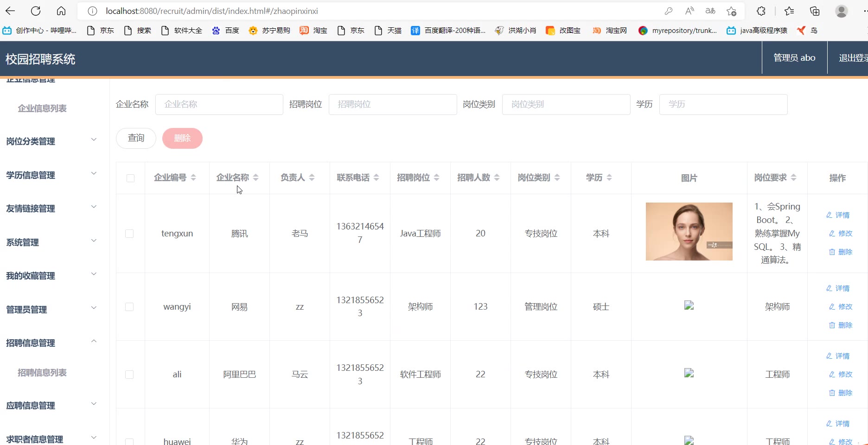Click the 查询 search button
The image size is (868, 445).
(136, 138)
